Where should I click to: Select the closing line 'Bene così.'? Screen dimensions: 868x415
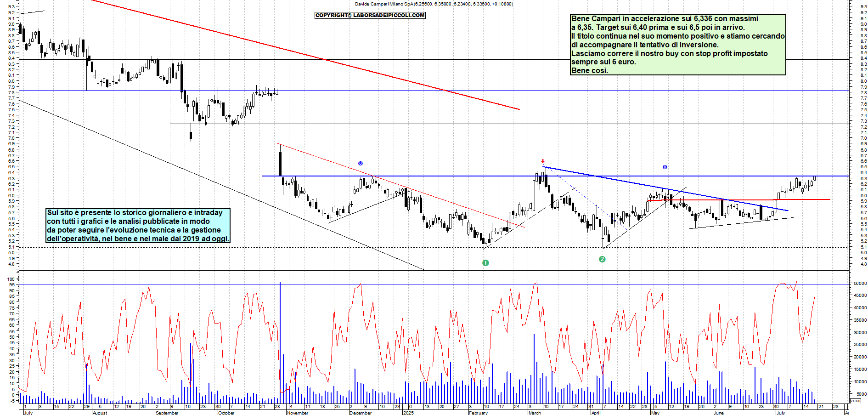[590, 71]
